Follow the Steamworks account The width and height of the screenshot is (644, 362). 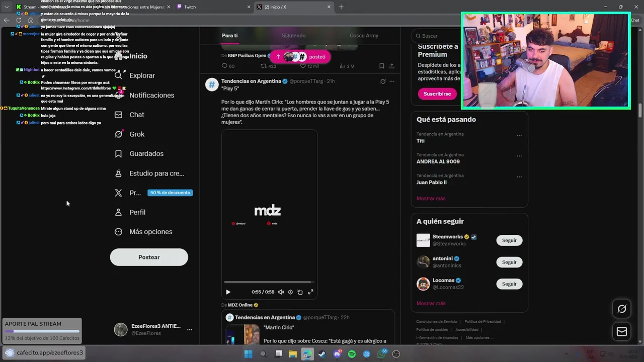pyautogui.click(x=509, y=240)
